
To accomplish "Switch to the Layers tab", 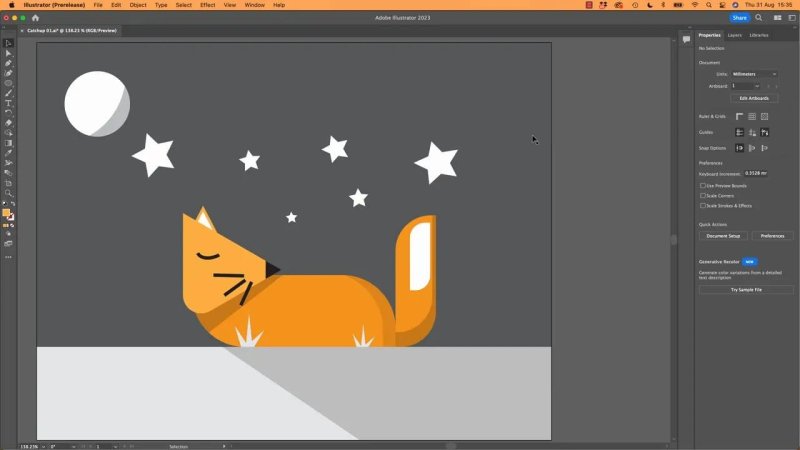I will (735, 35).
